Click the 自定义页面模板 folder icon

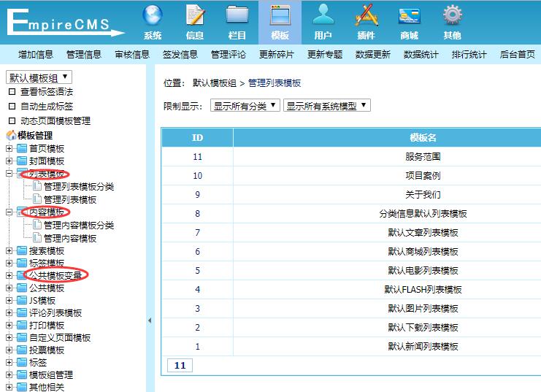[22, 337]
